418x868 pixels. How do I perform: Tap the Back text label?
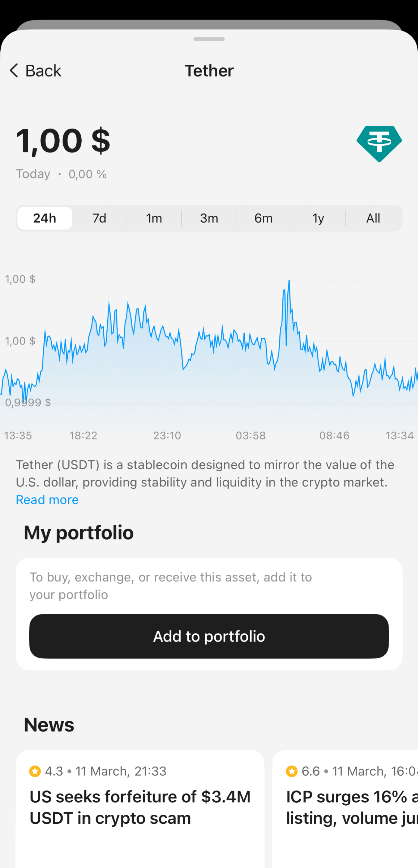(43, 71)
